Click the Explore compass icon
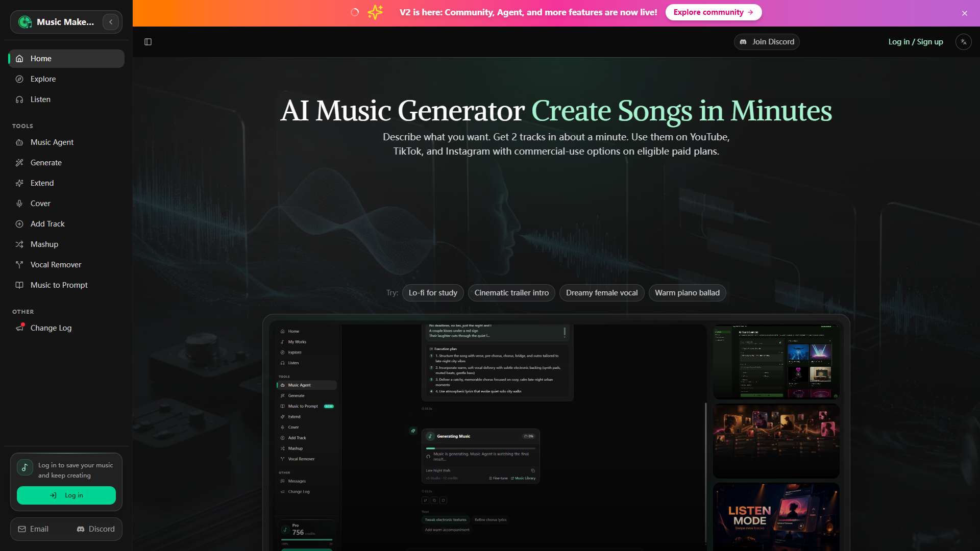The image size is (980, 551). coord(19,79)
